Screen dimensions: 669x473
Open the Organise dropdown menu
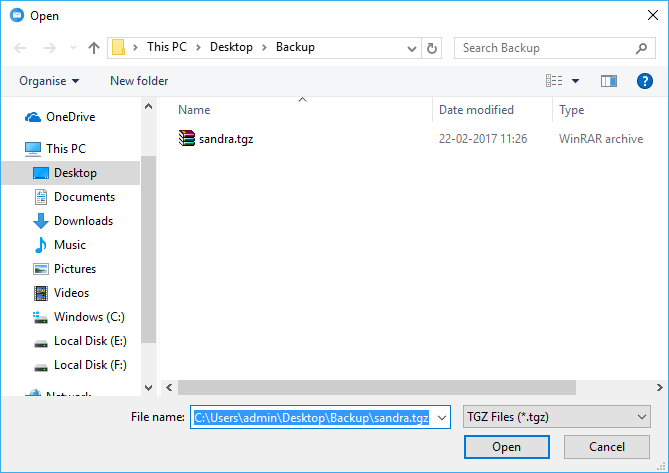point(49,81)
